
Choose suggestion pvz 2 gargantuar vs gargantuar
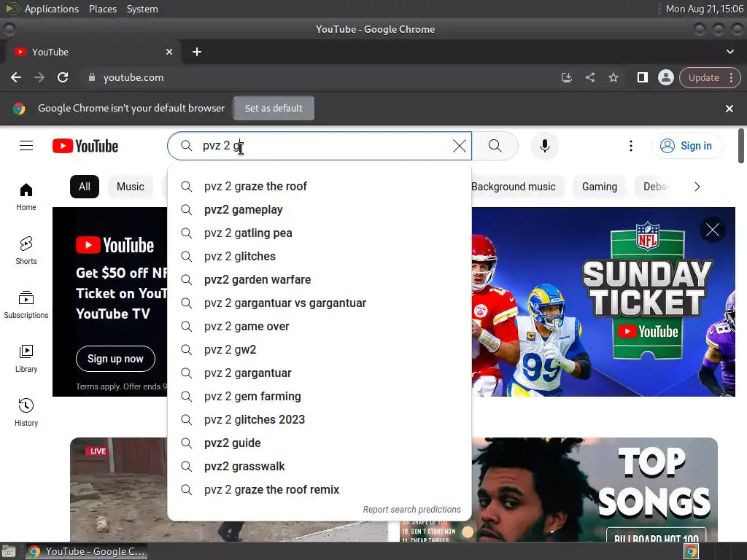point(320,303)
